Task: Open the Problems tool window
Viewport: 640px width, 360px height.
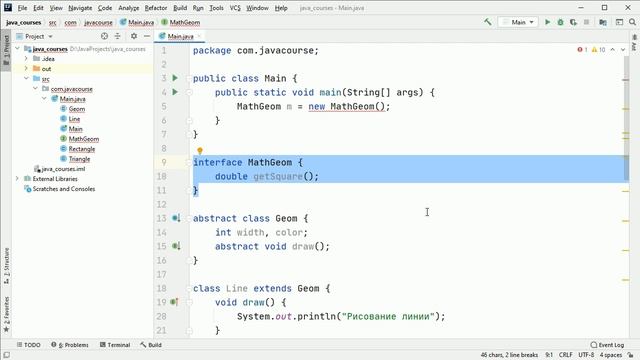Action: click(x=70, y=345)
